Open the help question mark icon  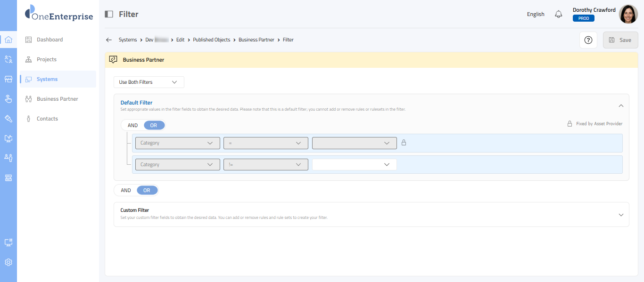coord(588,40)
